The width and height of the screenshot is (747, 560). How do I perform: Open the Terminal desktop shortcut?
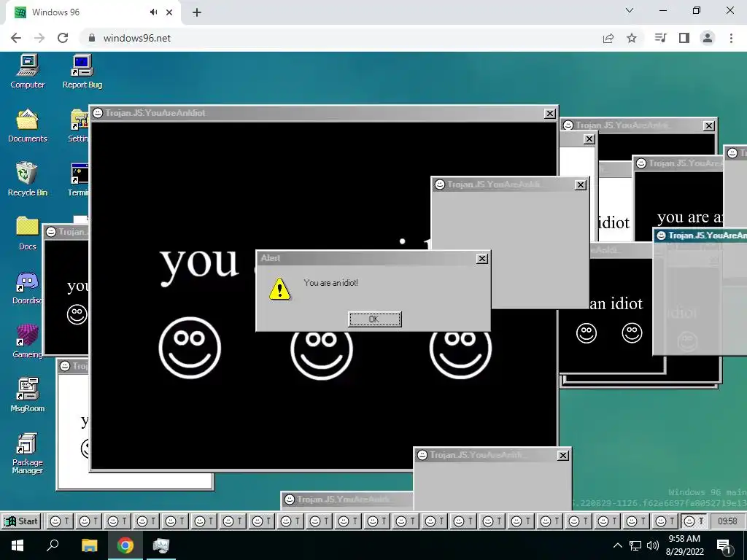pos(79,179)
